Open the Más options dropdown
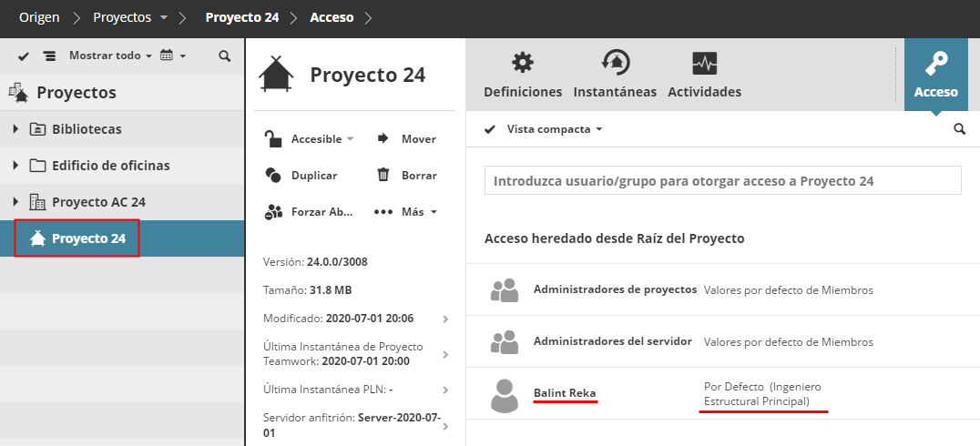 (405, 212)
